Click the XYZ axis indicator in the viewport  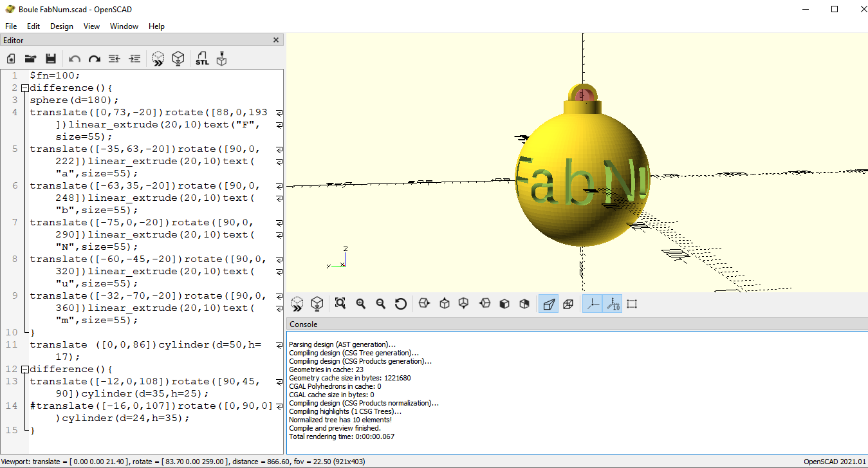point(338,258)
